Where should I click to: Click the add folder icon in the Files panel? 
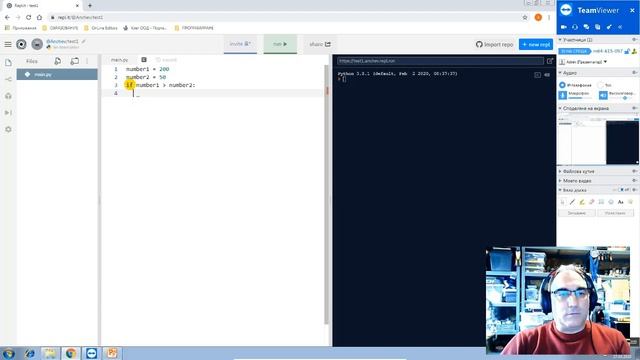[74, 61]
